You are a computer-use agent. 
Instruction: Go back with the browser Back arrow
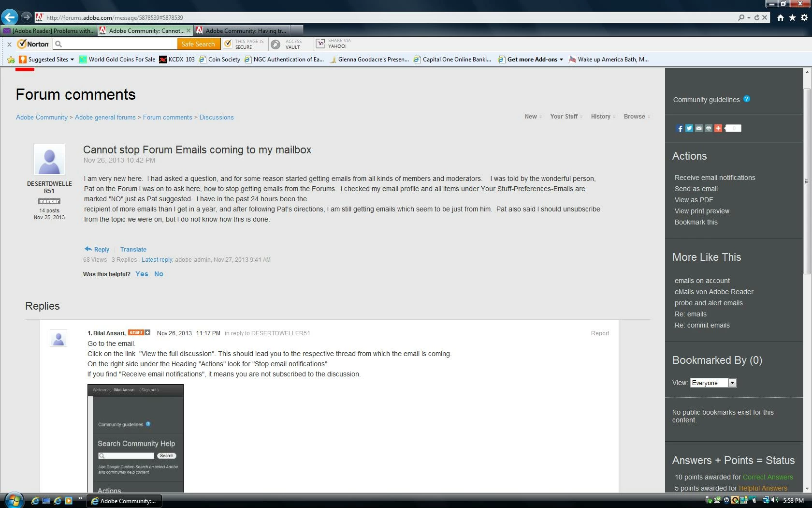coord(9,17)
